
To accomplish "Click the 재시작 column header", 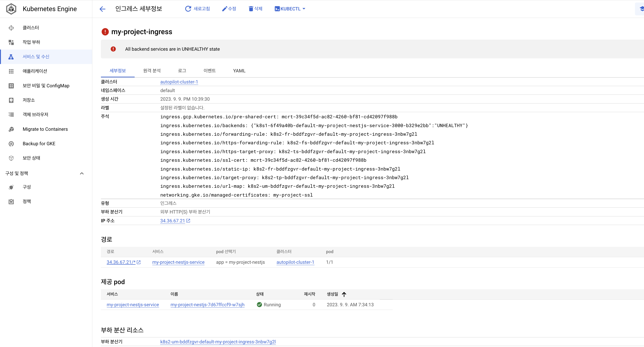I will pos(310,294).
